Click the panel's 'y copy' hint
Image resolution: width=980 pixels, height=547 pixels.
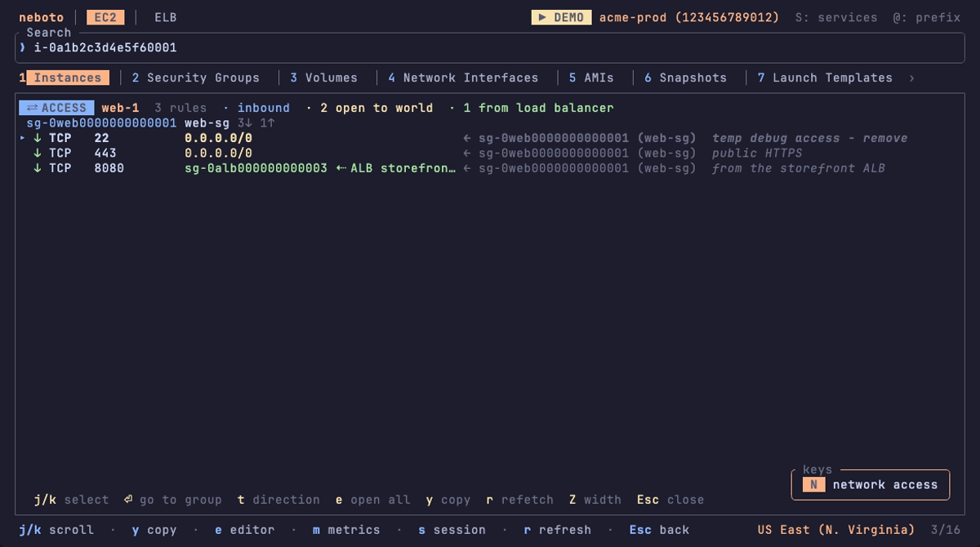click(x=448, y=500)
